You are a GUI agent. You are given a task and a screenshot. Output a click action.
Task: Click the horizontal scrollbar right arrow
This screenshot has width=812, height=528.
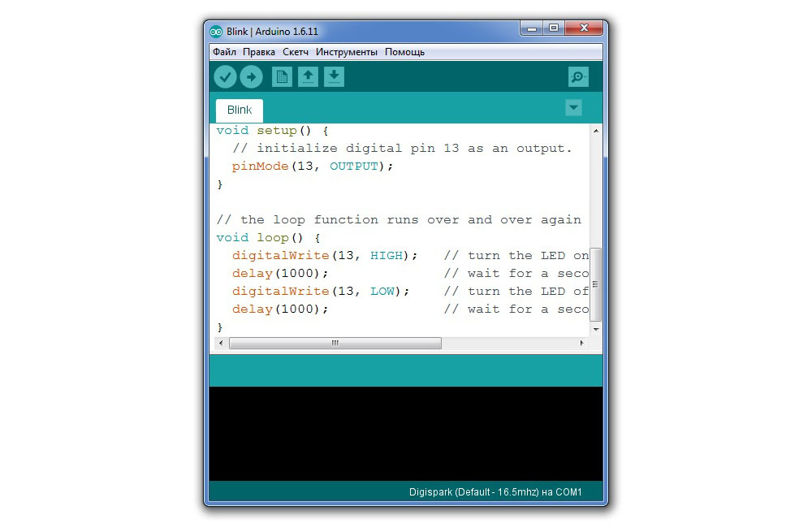581,344
